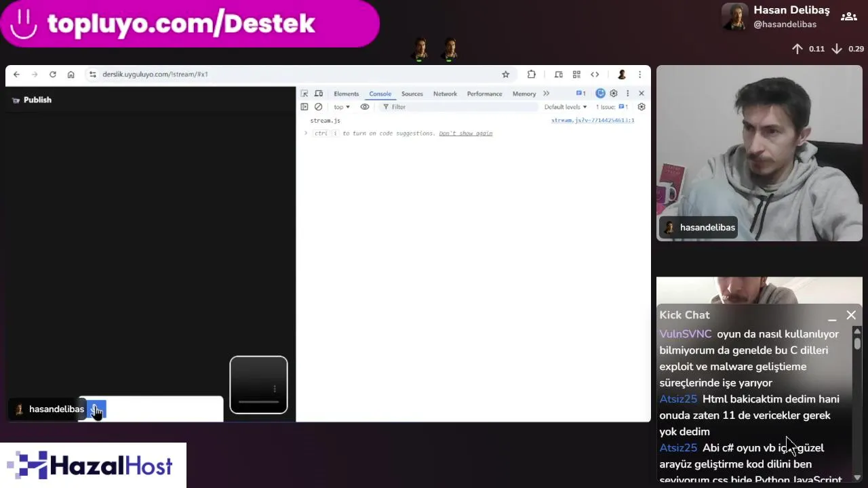Toggle the DevTools device toolbar

click(x=319, y=94)
